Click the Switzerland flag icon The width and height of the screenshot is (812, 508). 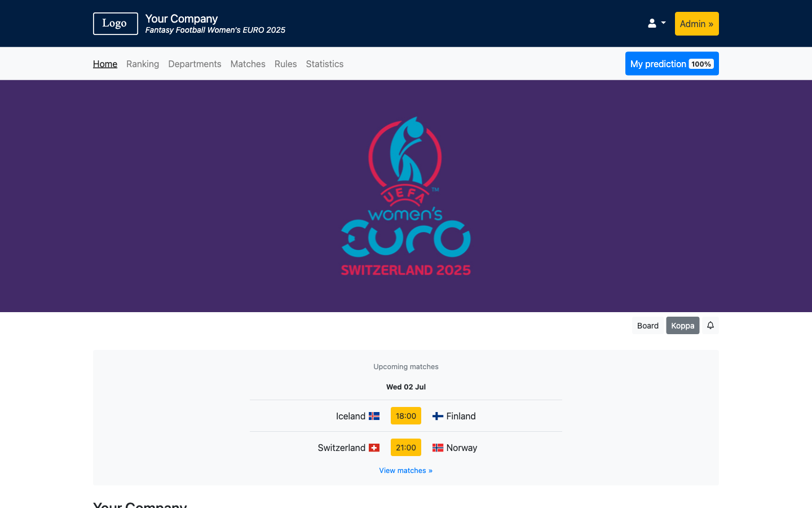(374, 448)
